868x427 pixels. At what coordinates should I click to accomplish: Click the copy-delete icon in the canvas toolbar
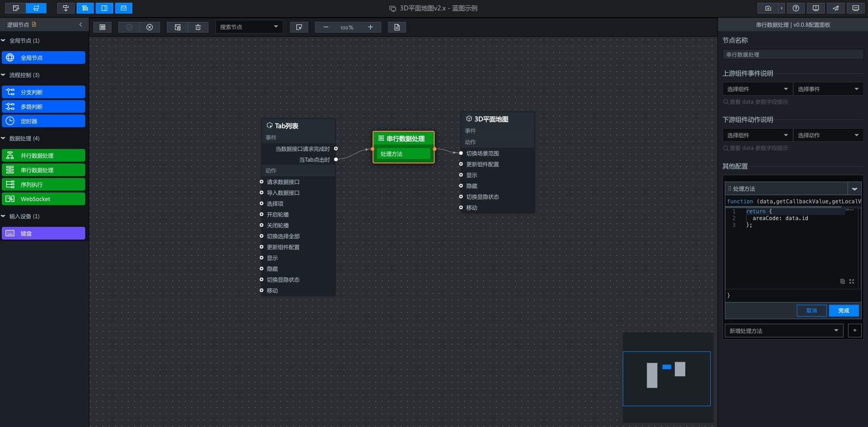pos(178,27)
